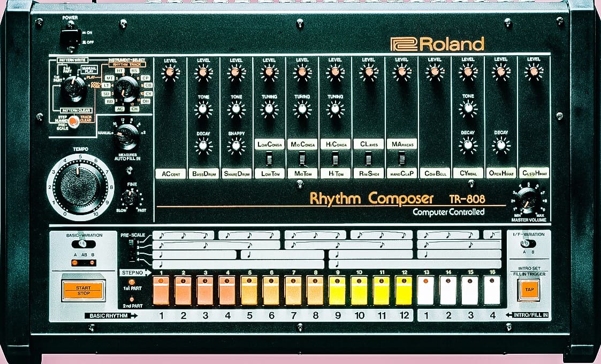Click the Bass Drum Decay knob
This screenshot has width=601, height=364.
click(203, 146)
